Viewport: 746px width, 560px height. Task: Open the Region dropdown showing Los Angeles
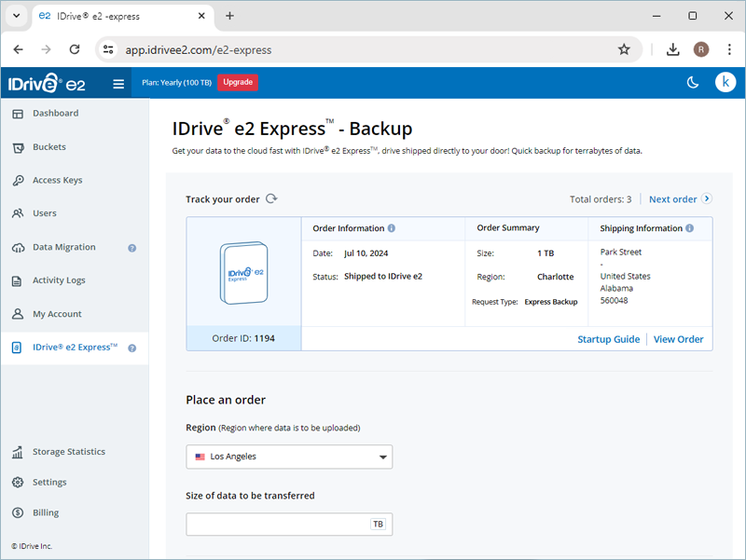[289, 457]
